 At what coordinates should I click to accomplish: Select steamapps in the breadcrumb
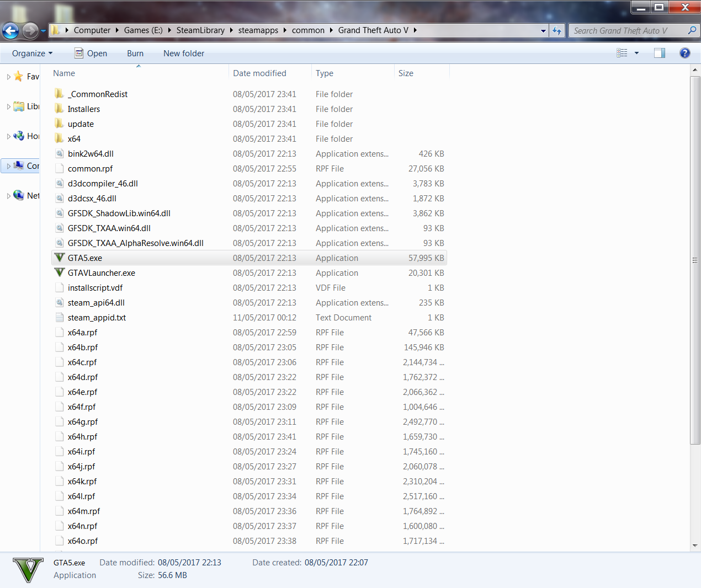258,30
